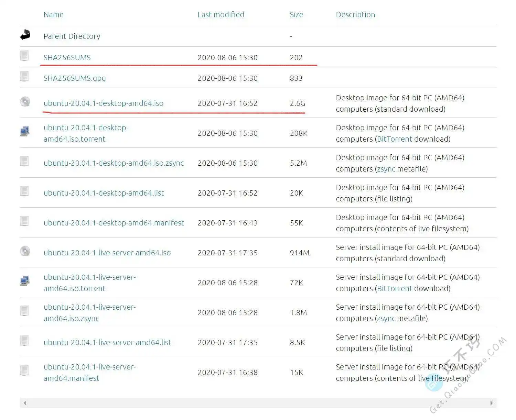
Task: Select the 55K size of desktop manifest
Action: pyautogui.click(x=297, y=223)
